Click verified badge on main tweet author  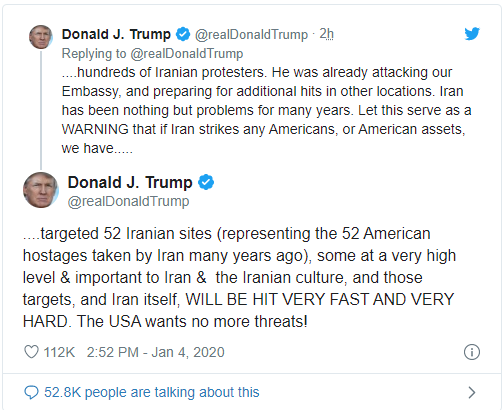pyautogui.click(x=206, y=182)
